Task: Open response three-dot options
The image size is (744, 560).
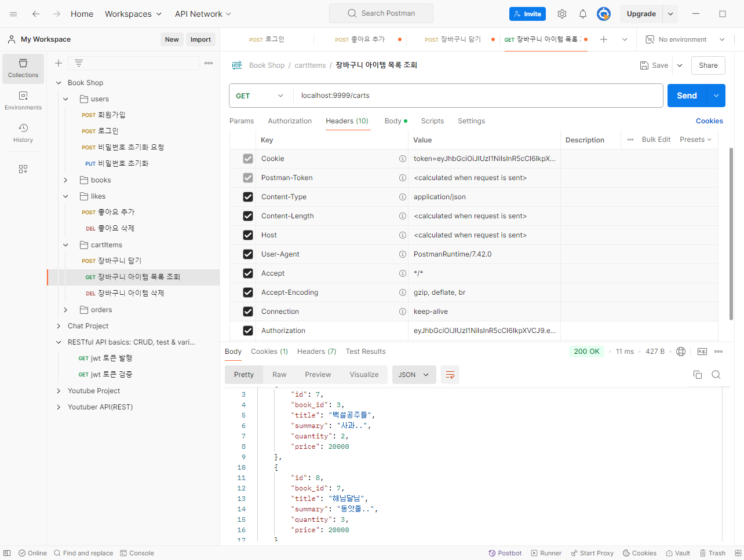Action: [719, 352]
